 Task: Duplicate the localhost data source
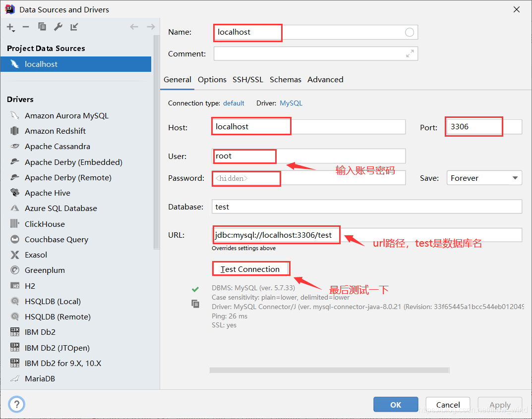click(x=42, y=27)
